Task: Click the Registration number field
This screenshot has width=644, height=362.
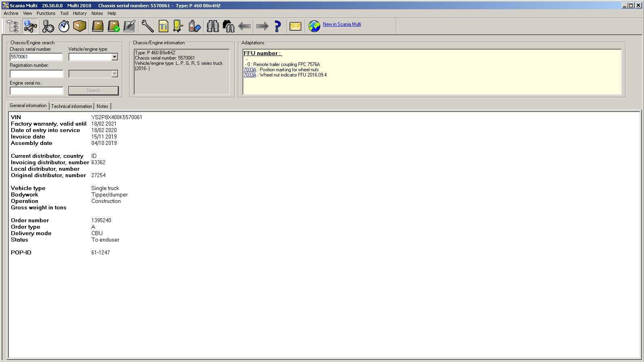Action: point(36,74)
